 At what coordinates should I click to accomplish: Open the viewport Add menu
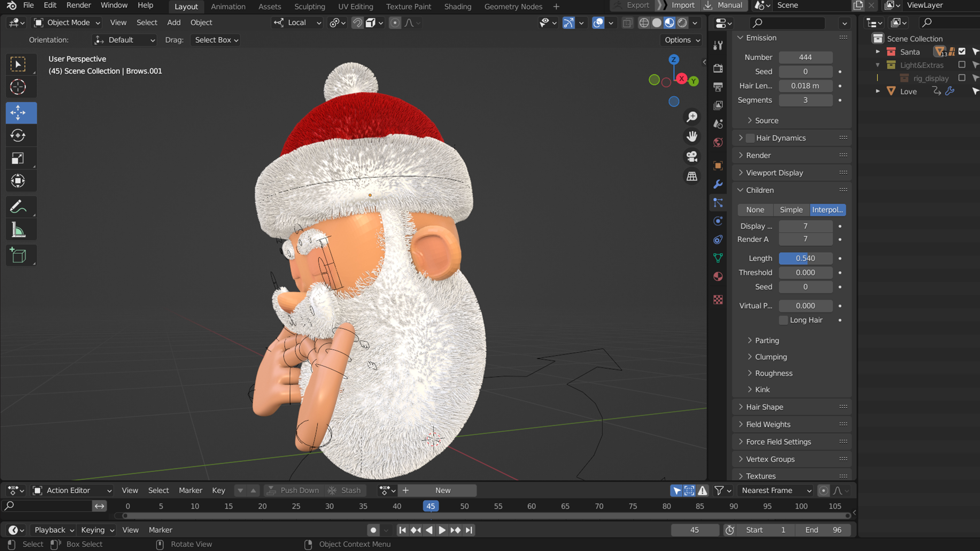point(174,23)
